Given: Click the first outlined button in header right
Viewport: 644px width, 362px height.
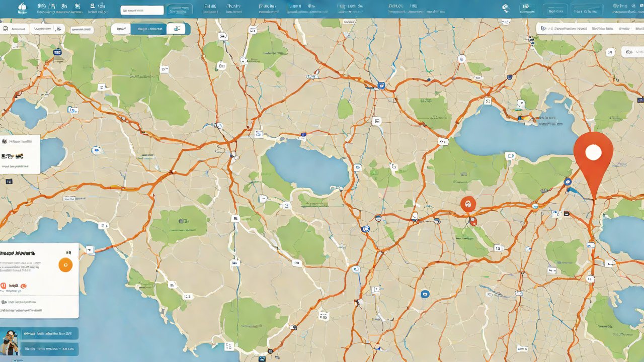Looking at the screenshot, I should click(555, 10).
